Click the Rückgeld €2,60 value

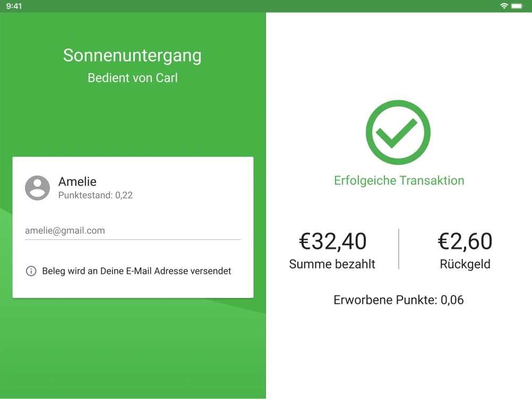coord(465,241)
